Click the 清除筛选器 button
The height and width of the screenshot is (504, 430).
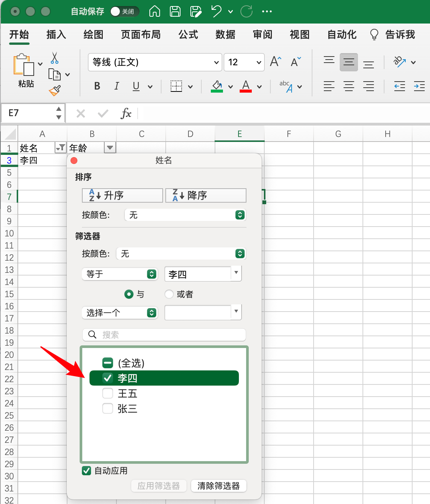coord(218,486)
